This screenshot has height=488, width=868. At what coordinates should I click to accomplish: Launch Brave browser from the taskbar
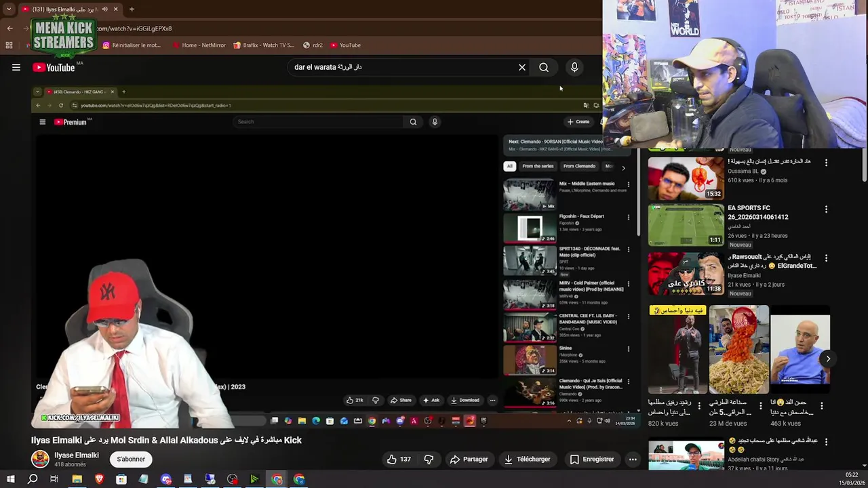(x=99, y=479)
